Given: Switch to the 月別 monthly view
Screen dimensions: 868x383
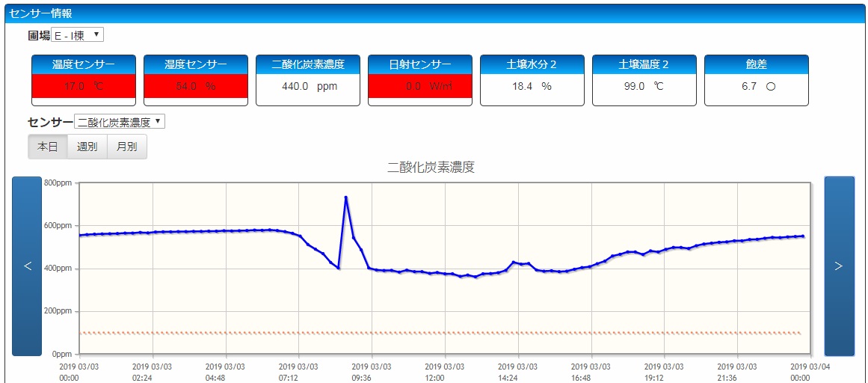Looking at the screenshot, I should (127, 147).
